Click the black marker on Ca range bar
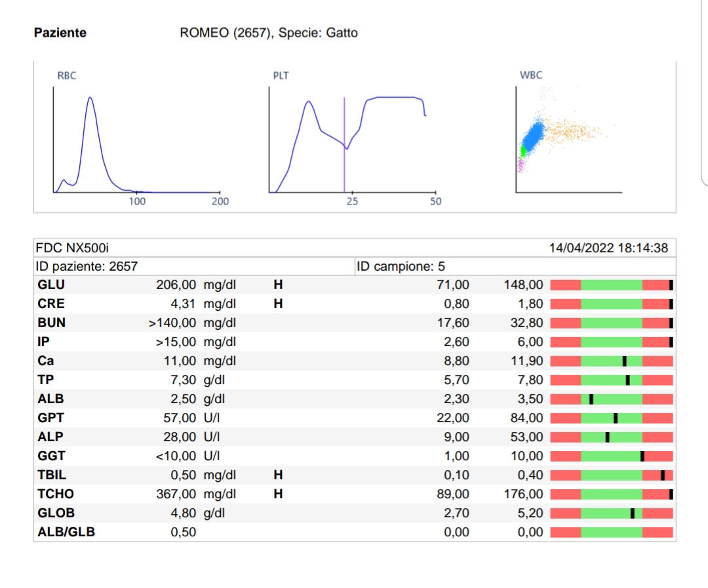Screen dimensions: 708x588 point(624,361)
